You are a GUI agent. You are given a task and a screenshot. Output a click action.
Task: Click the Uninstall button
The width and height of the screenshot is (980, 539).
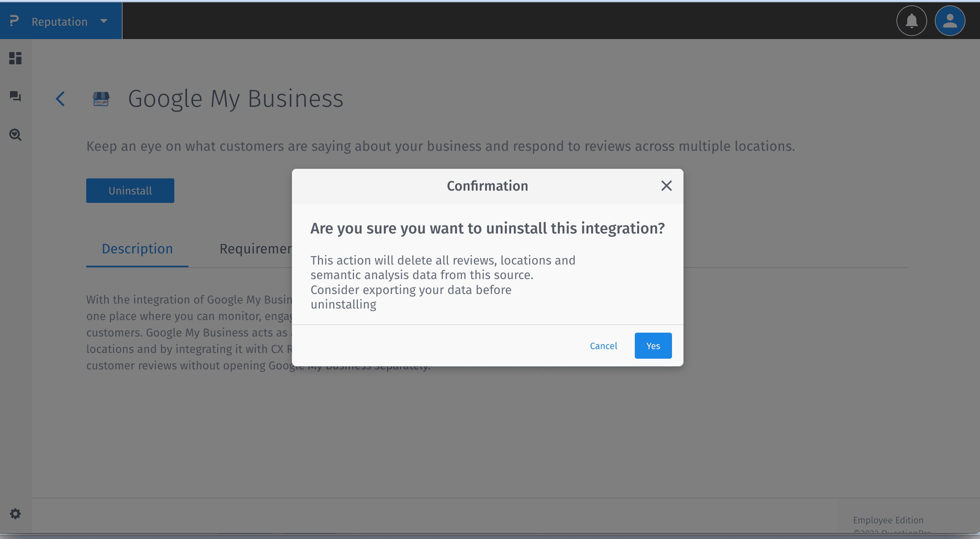130,190
